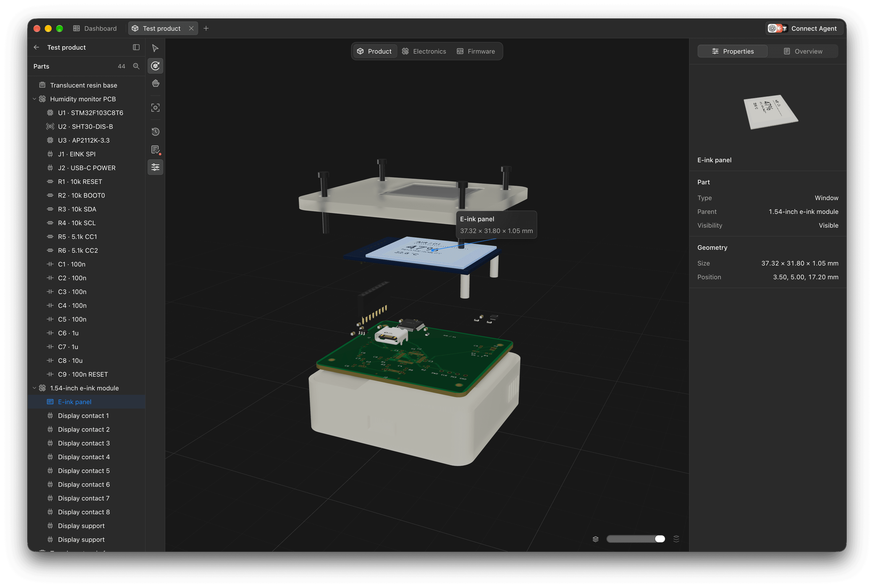Select C6 · 1u part
The width and height of the screenshot is (874, 588).
coord(87,333)
